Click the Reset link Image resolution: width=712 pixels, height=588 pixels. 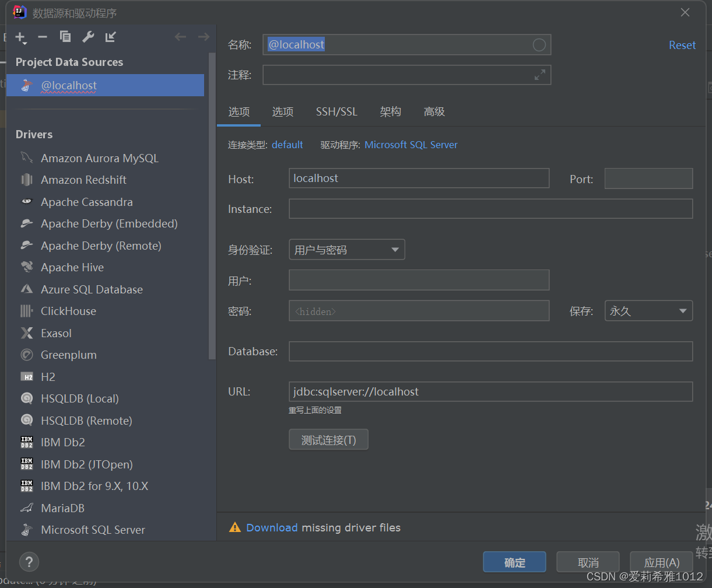tap(682, 45)
